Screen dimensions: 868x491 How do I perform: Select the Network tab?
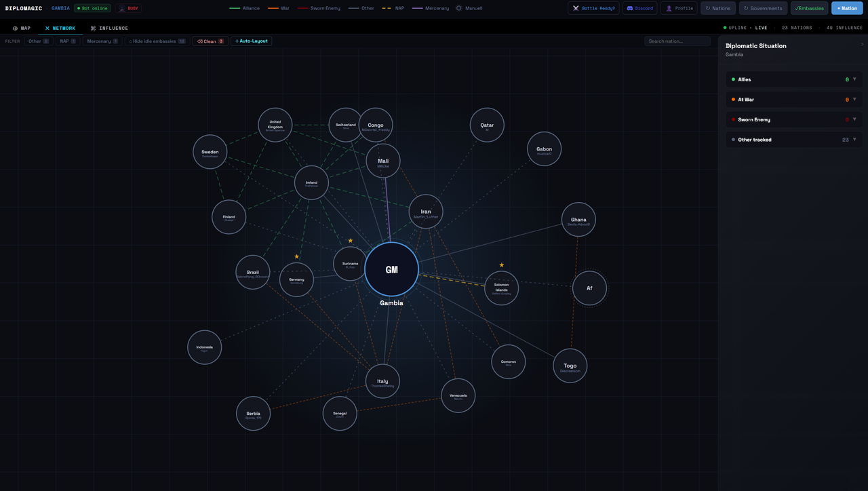click(x=60, y=28)
